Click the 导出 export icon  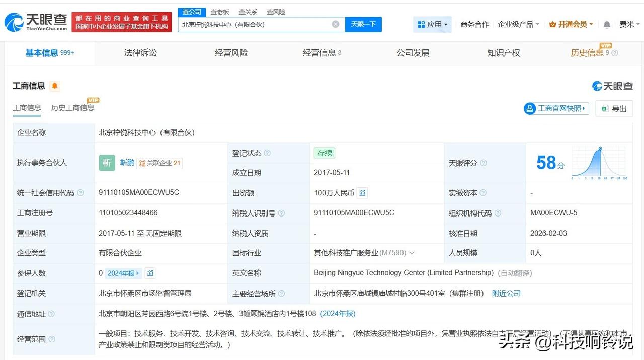(605, 108)
